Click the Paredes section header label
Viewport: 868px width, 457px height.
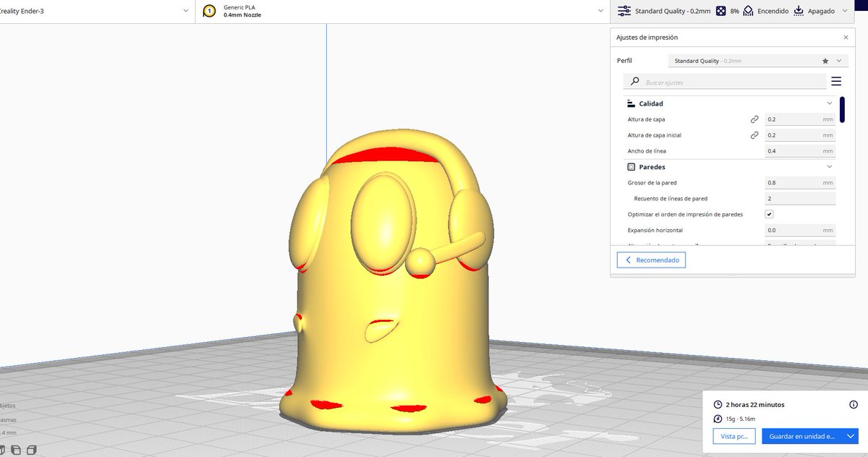652,167
